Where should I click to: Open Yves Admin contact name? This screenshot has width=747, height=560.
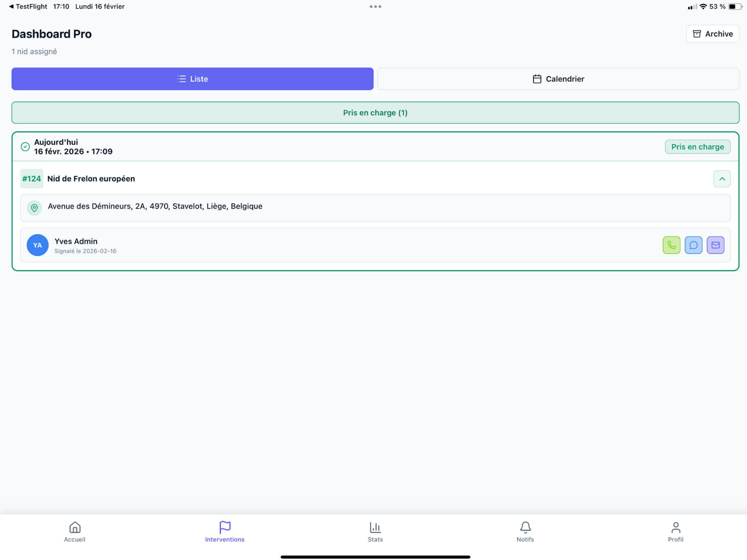coord(76,241)
